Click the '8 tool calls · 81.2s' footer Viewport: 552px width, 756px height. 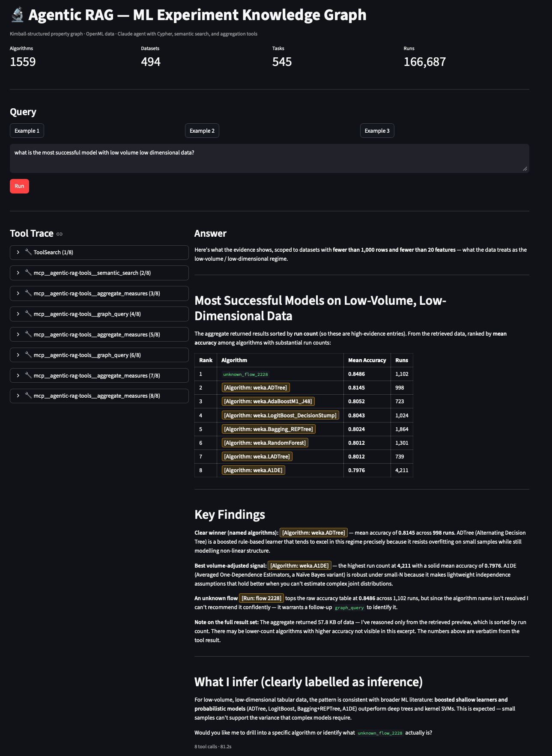pyautogui.click(x=213, y=746)
